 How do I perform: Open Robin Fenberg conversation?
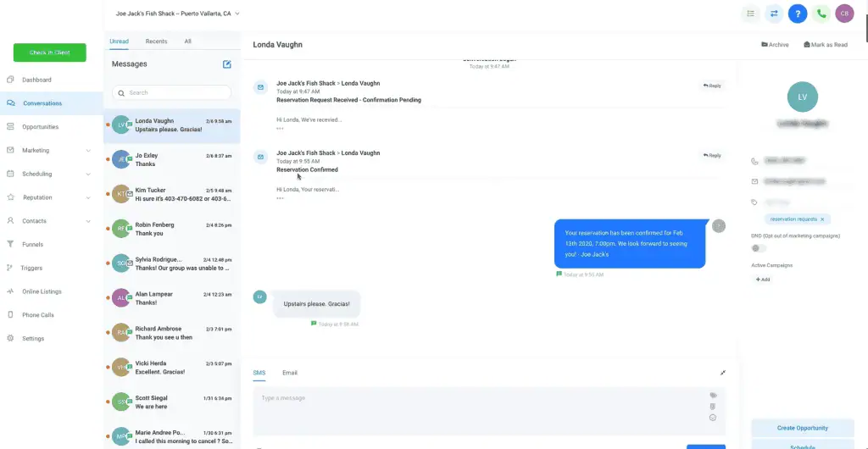pyautogui.click(x=171, y=229)
